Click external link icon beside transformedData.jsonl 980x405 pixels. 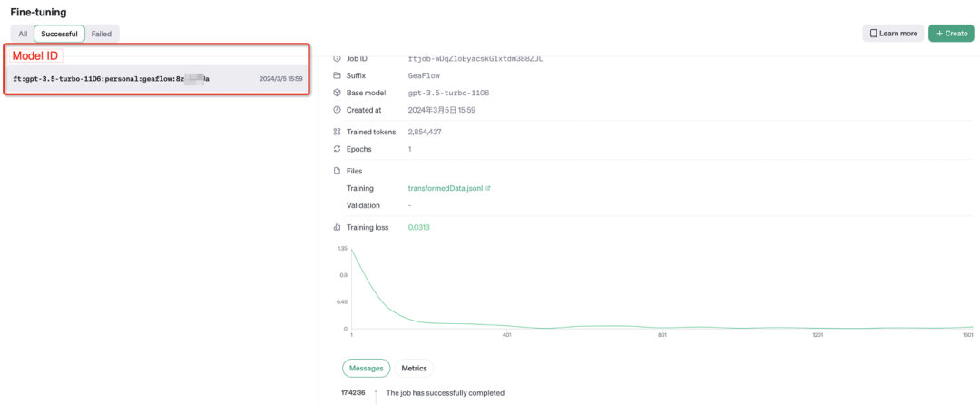coord(488,188)
